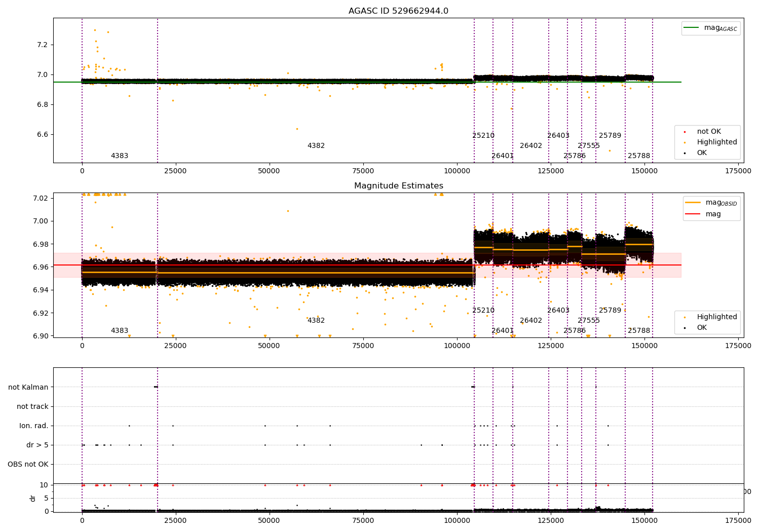This screenshot has width=760, height=532.
Task: Click the orange mag OBSID legend line
Action: [693, 203]
